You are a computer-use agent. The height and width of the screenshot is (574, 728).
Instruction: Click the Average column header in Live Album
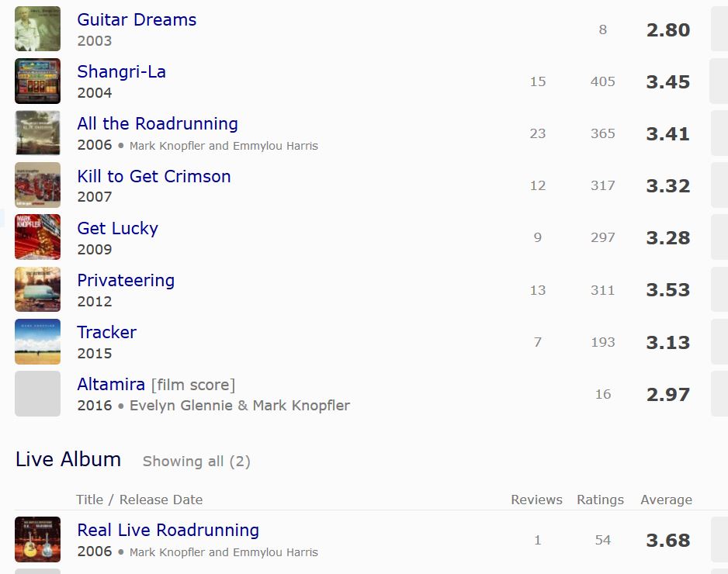[x=666, y=500]
